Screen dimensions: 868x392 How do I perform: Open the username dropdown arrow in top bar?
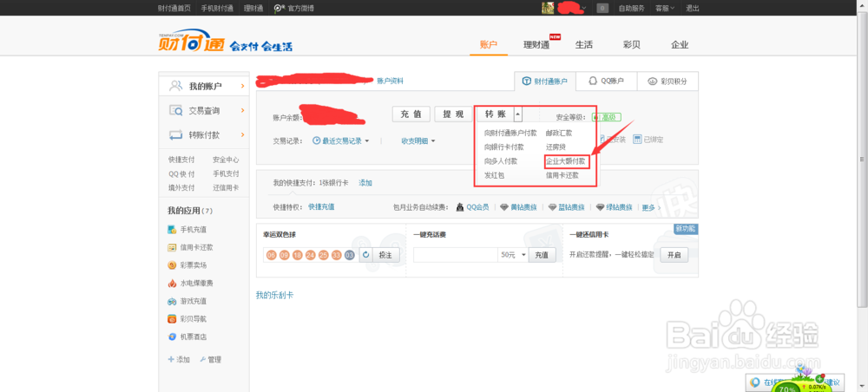click(x=584, y=9)
